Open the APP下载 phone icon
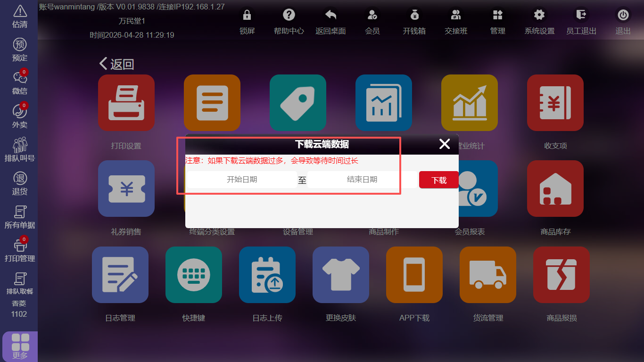644x362 pixels. pos(414,275)
